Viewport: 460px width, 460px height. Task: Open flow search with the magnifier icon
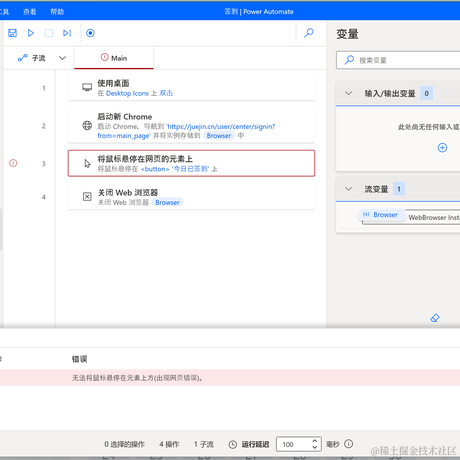[x=309, y=33]
